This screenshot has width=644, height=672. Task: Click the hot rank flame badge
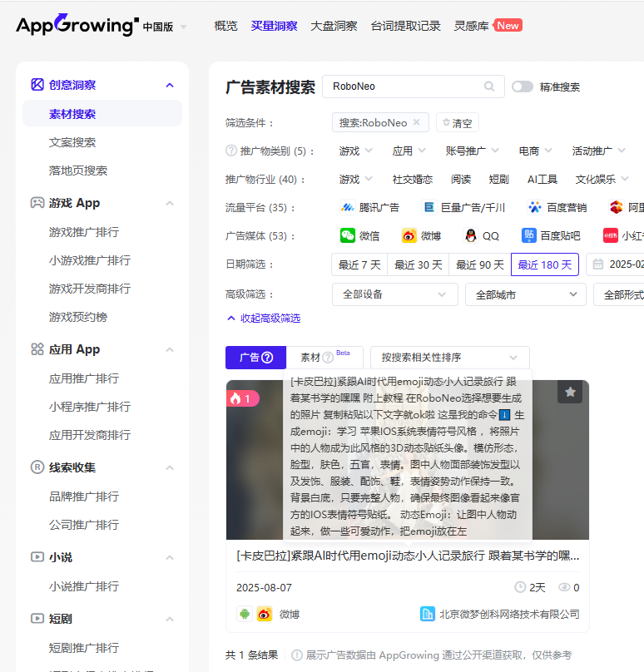pyautogui.click(x=242, y=398)
